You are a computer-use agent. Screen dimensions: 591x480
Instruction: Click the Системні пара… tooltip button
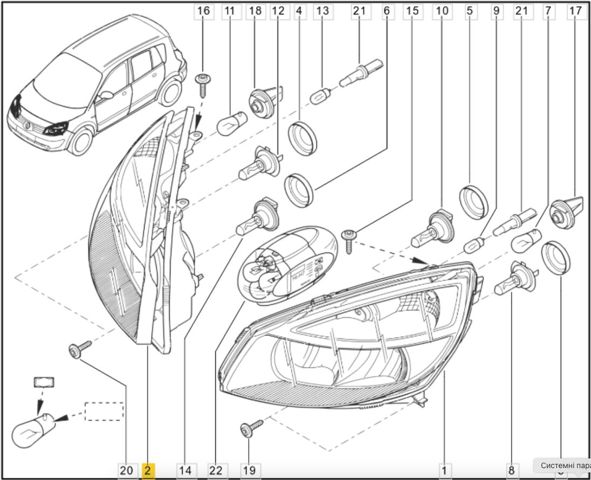click(562, 465)
